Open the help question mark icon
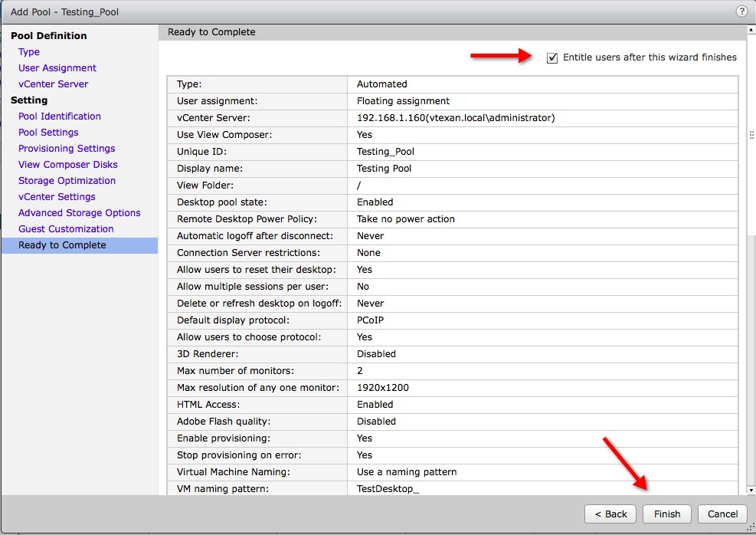The image size is (756, 535). point(741,11)
